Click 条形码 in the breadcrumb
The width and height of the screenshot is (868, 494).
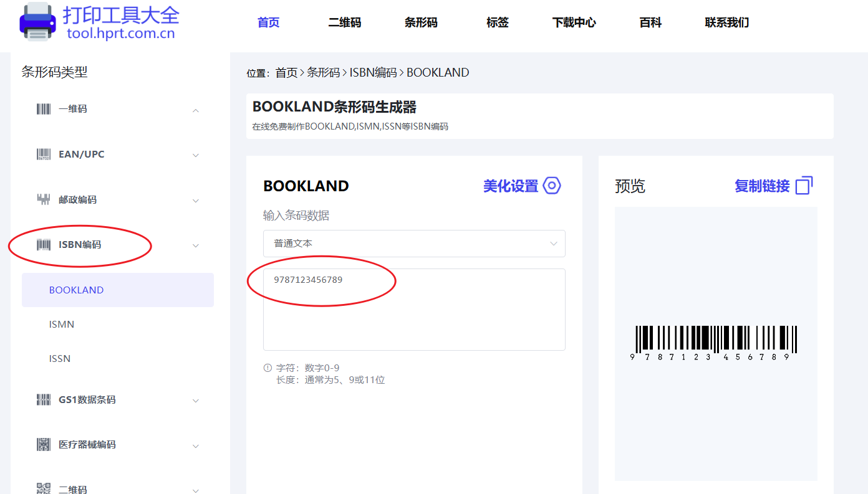coord(324,73)
